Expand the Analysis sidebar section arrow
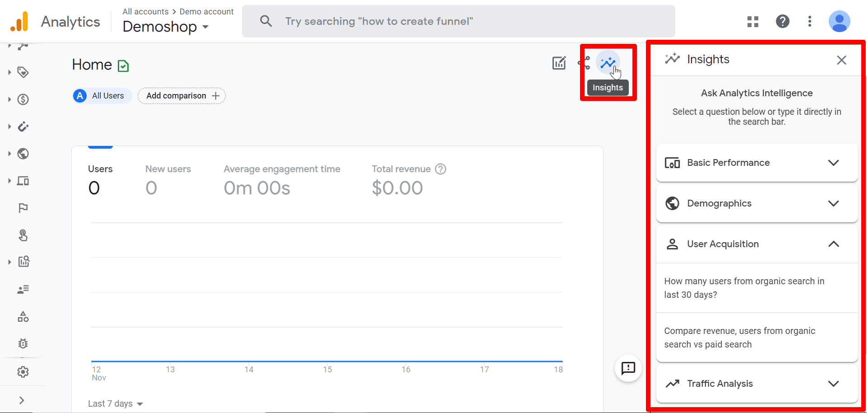This screenshot has height=413, width=868. tap(9, 262)
